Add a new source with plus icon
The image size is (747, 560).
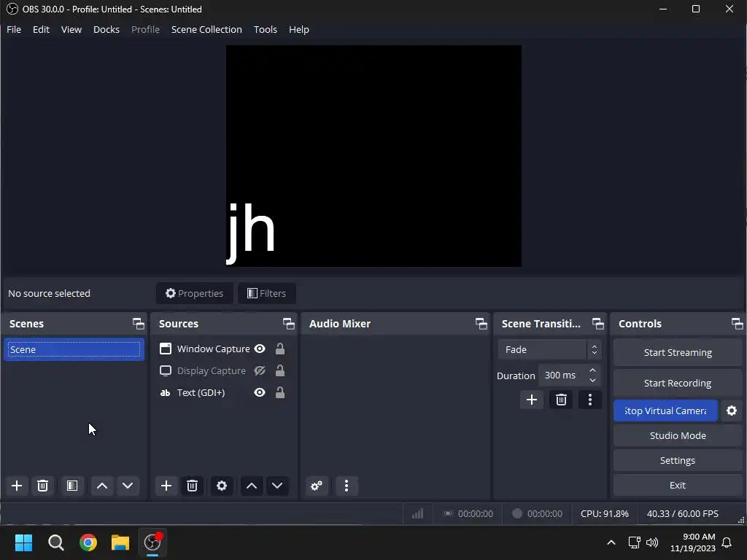click(x=166, y=486)
